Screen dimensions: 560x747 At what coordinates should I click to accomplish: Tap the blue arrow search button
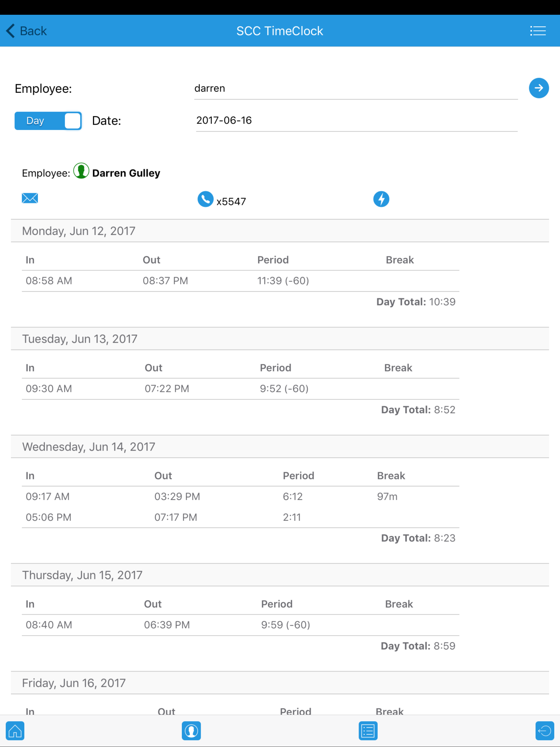coord(539,88)
